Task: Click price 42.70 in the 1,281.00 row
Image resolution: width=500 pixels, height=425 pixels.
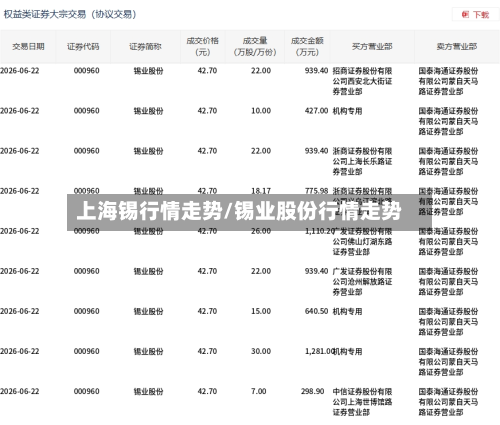Action: click(207, 351)
